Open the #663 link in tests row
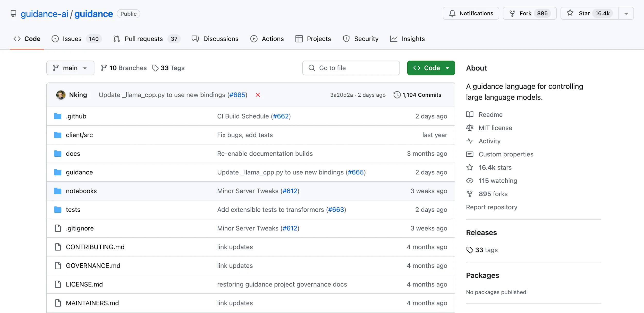Viewport: 644px width, 313px height. pos(336,210)
